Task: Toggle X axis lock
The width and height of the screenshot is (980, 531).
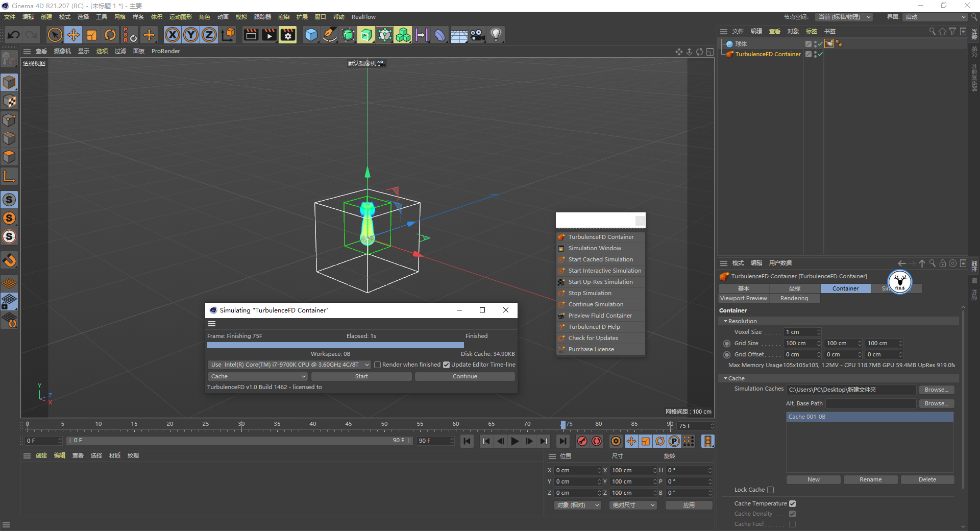Action: tap(173, 35)
